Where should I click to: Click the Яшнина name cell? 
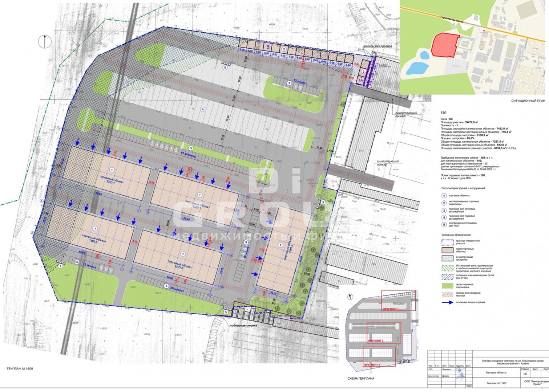(447, 369)
